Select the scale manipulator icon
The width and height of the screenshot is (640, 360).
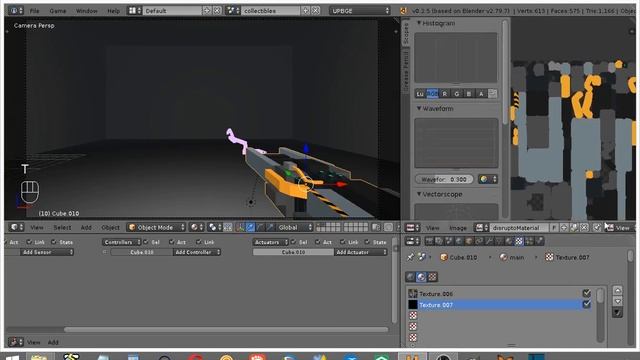pos(270,227)
